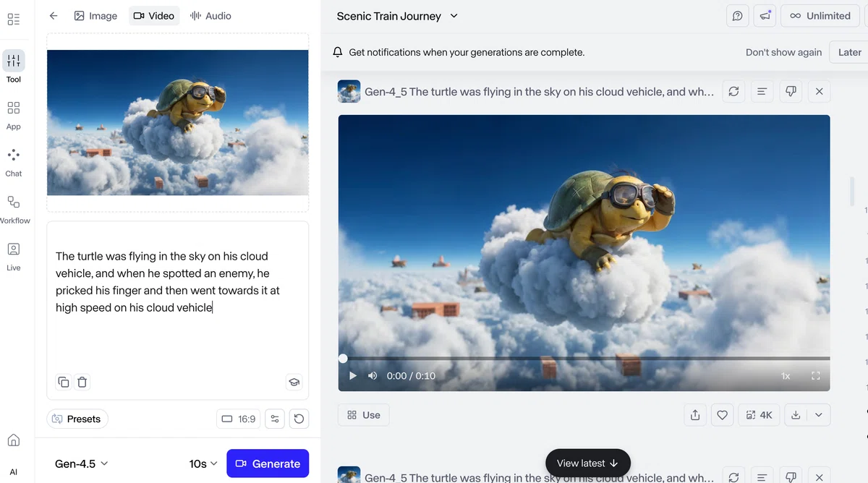This screenshot has width=868, height=483.
Task: Expand the download options chevron
Action: [819, 415]
